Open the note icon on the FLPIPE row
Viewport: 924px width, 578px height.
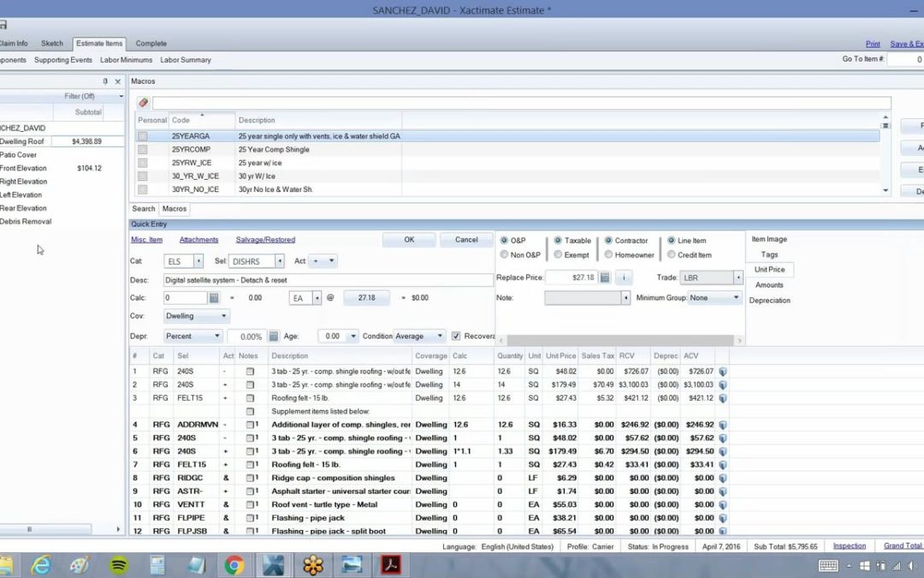(251, 518)
